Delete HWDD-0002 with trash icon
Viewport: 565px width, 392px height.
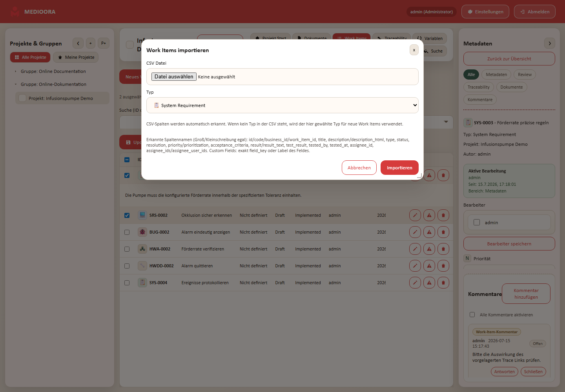tap(443, 266)
